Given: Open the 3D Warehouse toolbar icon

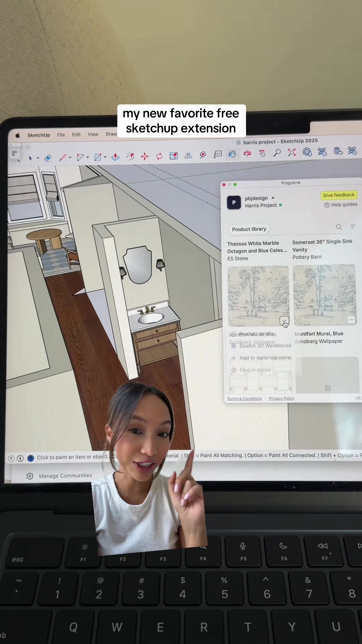Looking at the screenshot, I should click(307, 152).
